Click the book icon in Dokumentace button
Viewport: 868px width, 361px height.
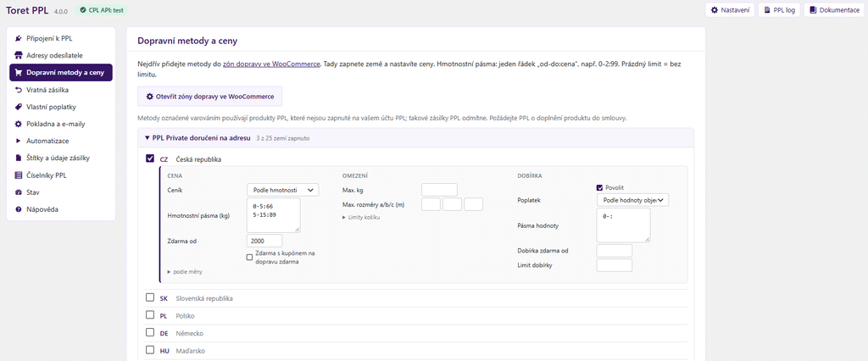tap(813, 10)
